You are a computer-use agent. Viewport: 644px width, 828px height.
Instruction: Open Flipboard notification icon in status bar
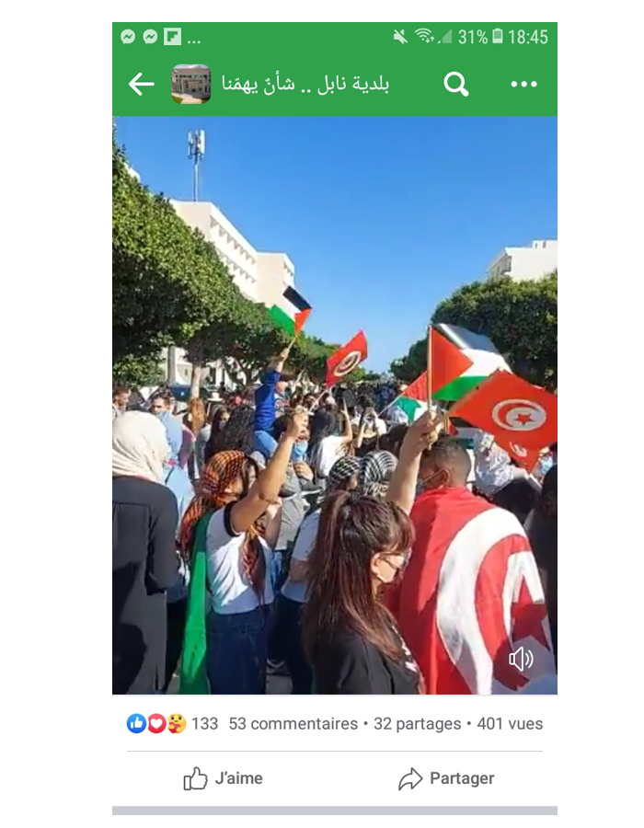coord(172,37)
